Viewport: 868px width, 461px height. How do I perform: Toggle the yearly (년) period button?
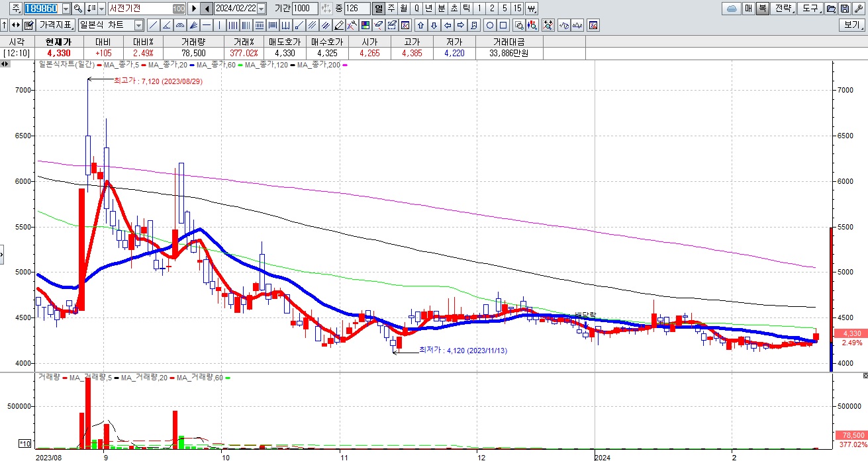tap(428, 9)
